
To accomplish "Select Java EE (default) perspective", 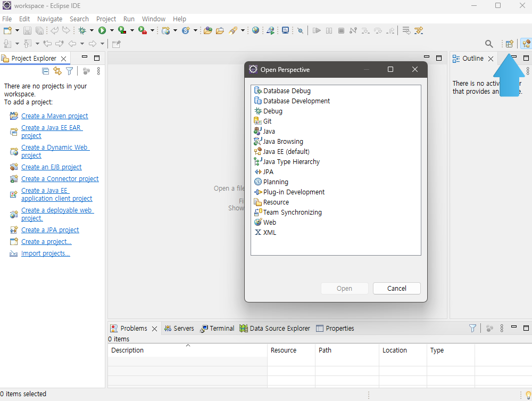I will click(281, 151).
